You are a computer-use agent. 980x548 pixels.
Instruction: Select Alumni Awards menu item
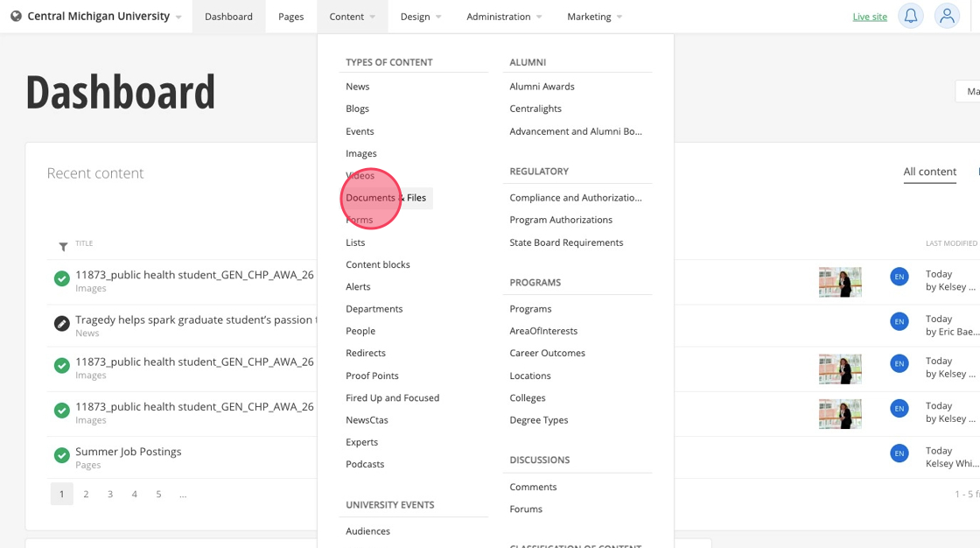coord(542,87)
